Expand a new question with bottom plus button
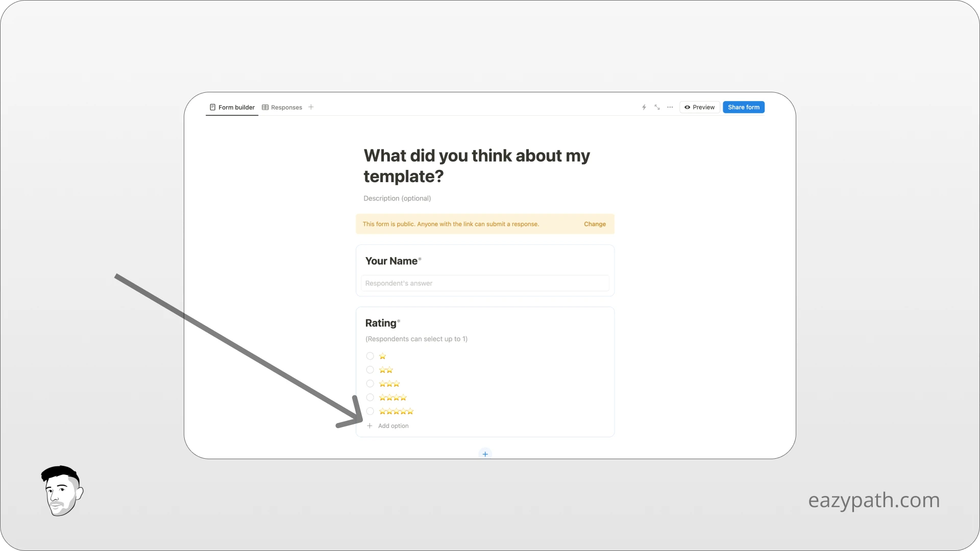Viewport: 980px width, 551px height. pos(485,454)
